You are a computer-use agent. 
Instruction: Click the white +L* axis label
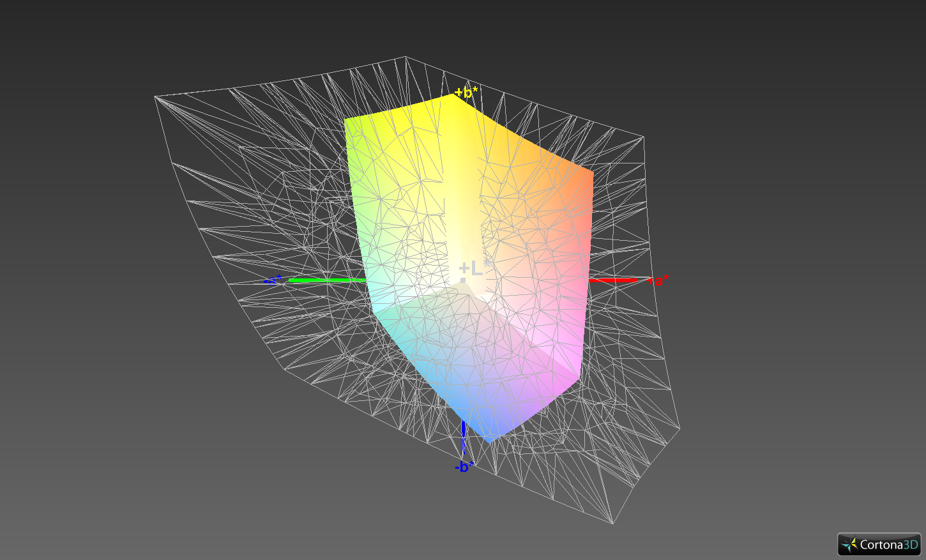coord(475,268)
